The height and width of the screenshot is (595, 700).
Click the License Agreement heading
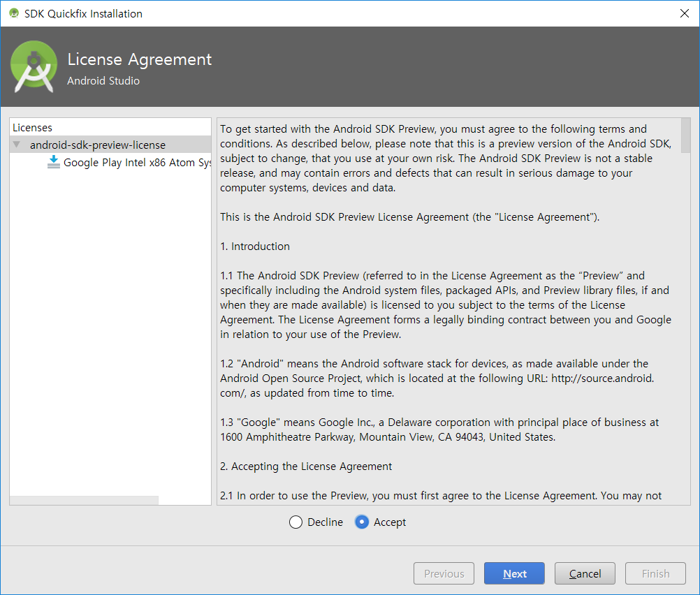pos(139,59)
